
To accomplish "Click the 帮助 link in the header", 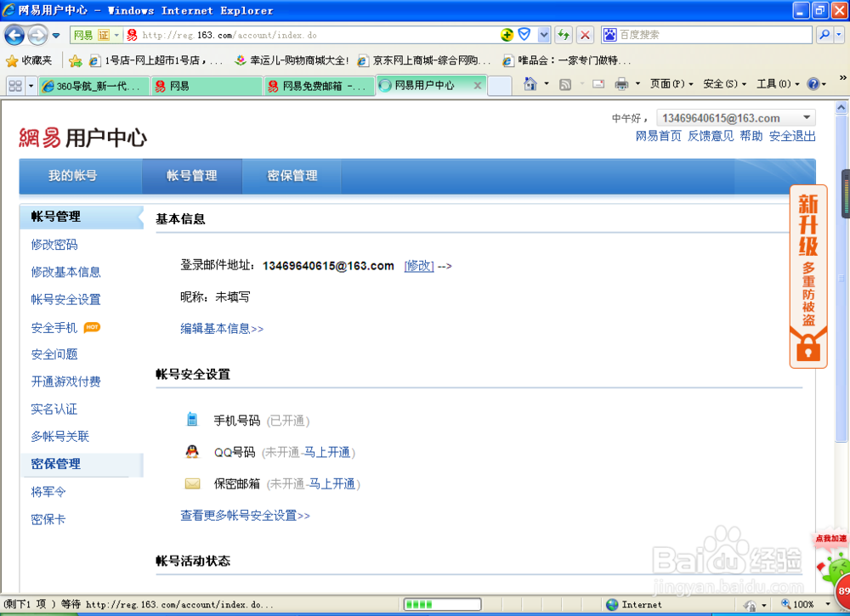I will pos(751,136).
